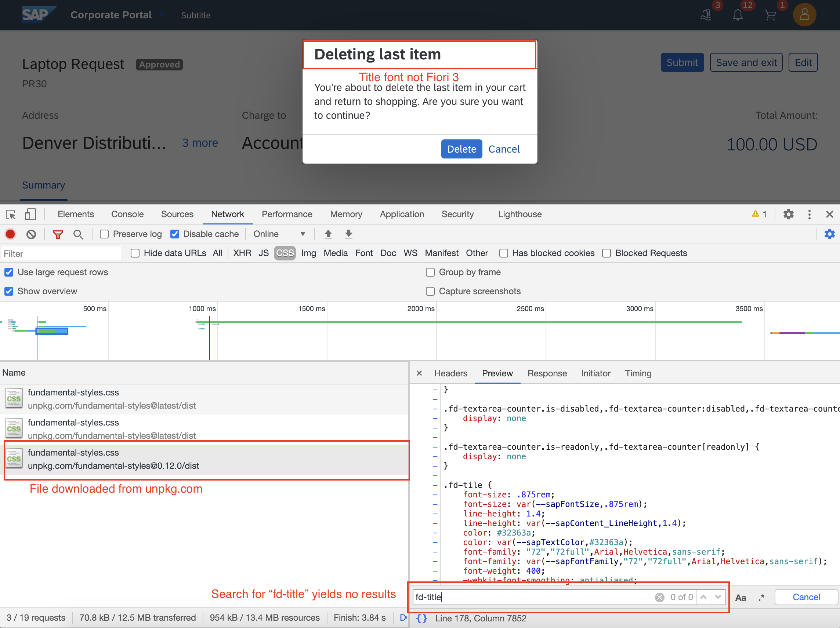The image size is (840, 628).
Task: Click inside the network Filter field
Action: (61, 253)
